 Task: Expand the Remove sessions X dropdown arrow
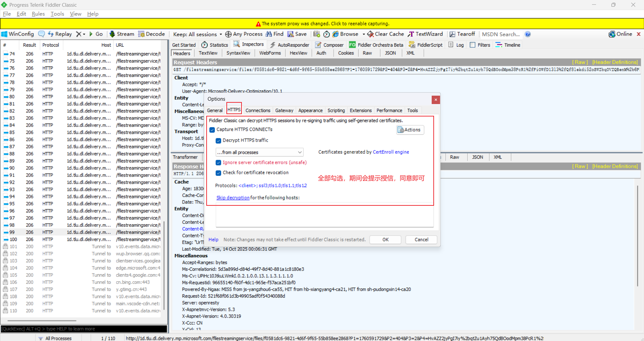click(84, 34)
